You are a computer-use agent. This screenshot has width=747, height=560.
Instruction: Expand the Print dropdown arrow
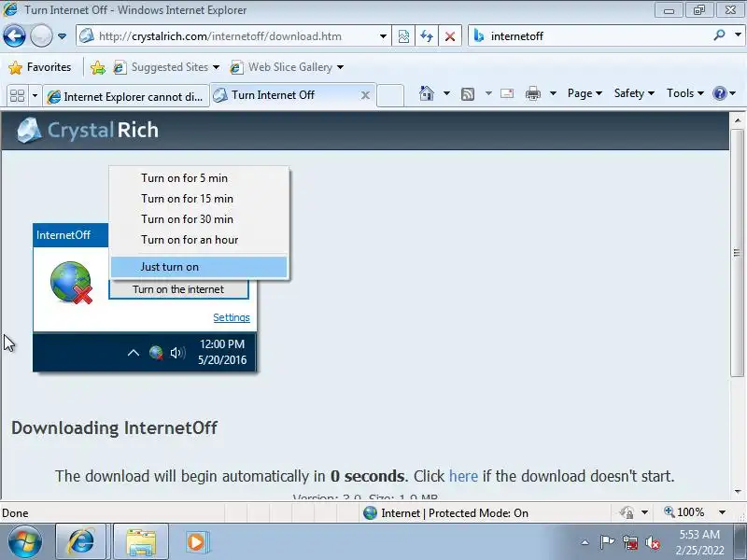(553, 93)
